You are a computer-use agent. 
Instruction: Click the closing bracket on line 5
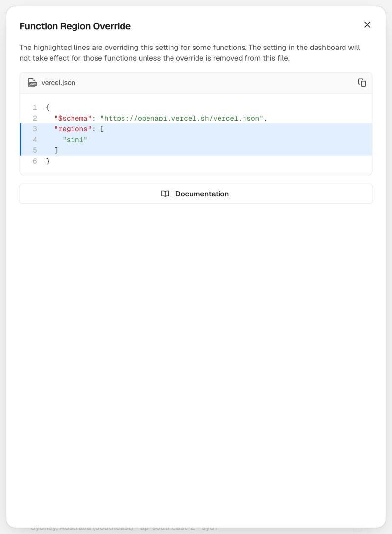pos(56,150)
